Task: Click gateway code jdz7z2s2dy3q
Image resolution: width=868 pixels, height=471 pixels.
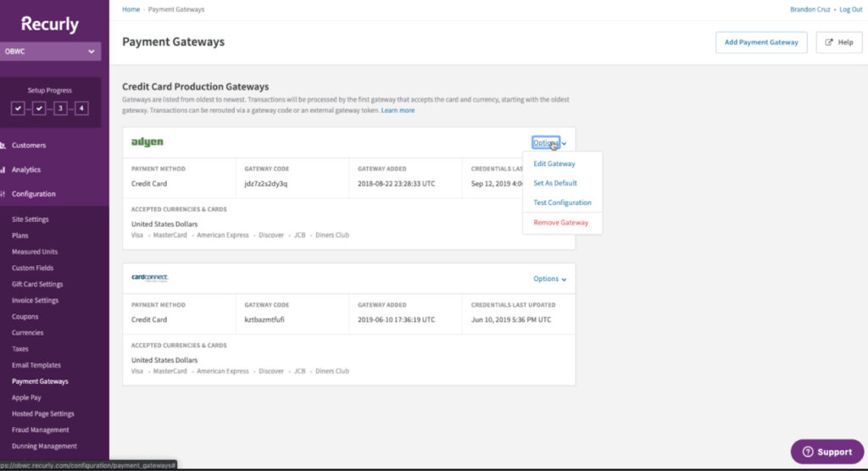Action: coord(265,184)
